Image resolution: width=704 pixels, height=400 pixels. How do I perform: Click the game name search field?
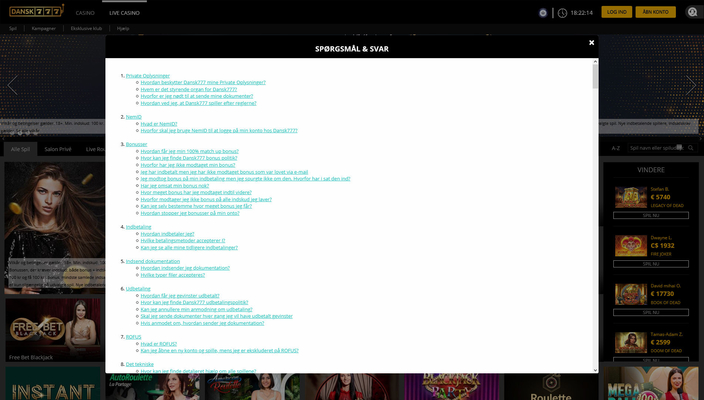point(656,148)
